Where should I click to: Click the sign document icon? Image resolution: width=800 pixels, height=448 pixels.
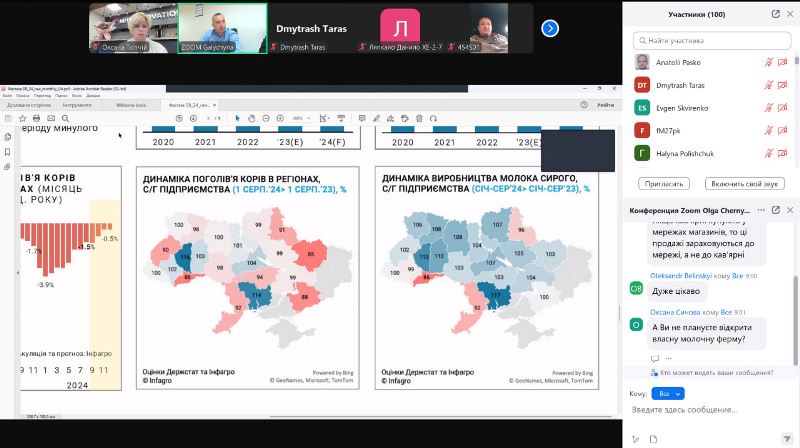pyautogui.click(x=390, y=118)
